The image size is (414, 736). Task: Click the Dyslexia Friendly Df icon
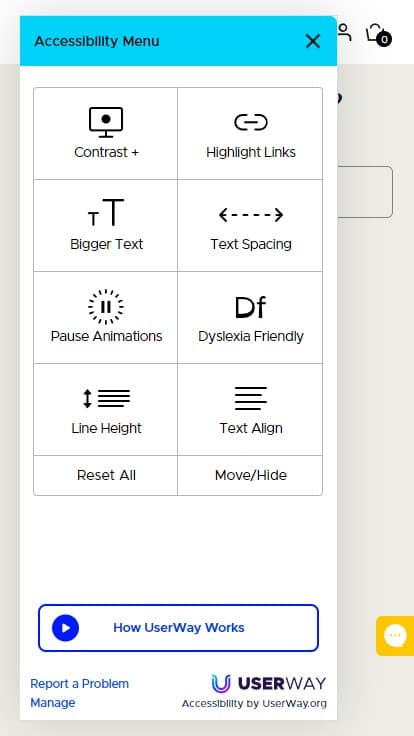tap(251, 307)
